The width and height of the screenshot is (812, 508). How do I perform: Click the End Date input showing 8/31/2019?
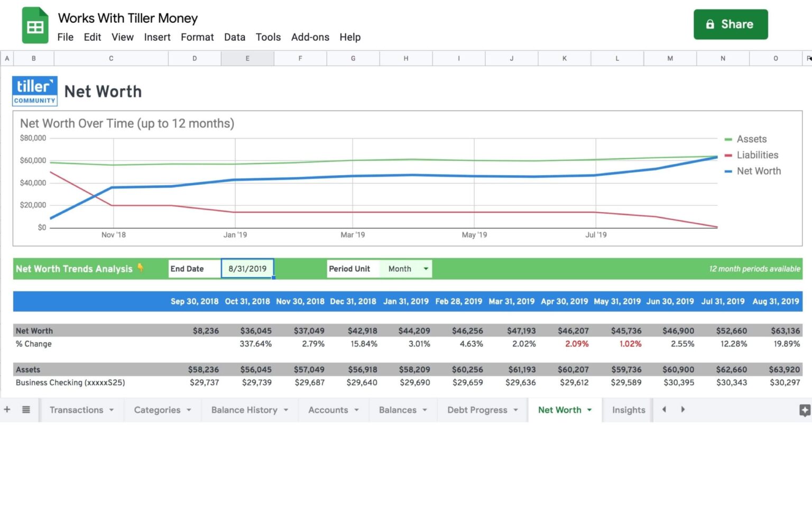click(247, 268)
